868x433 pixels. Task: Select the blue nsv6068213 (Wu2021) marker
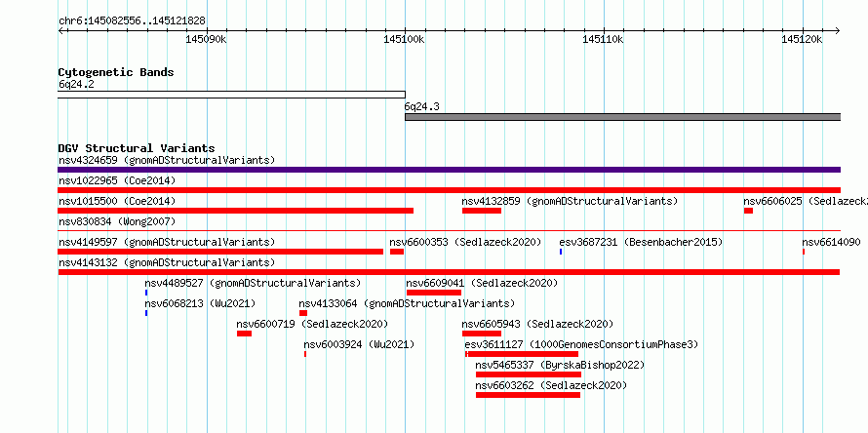(146, 313)
